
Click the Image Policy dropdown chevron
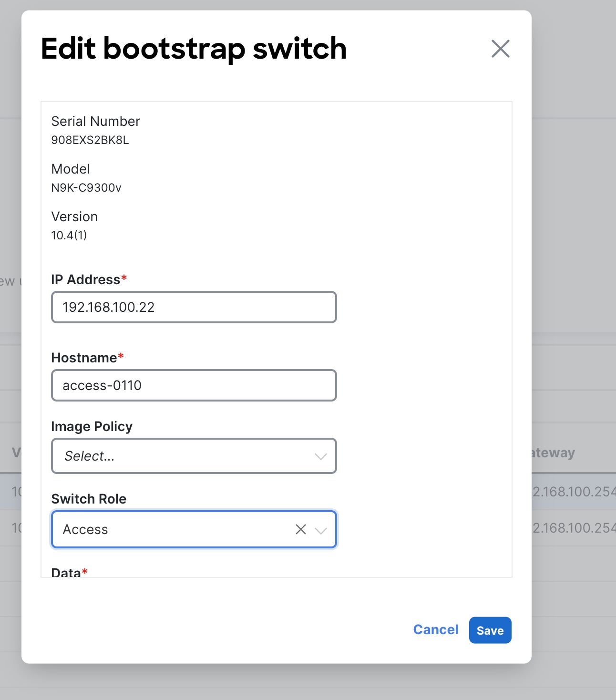coord(320,456)
